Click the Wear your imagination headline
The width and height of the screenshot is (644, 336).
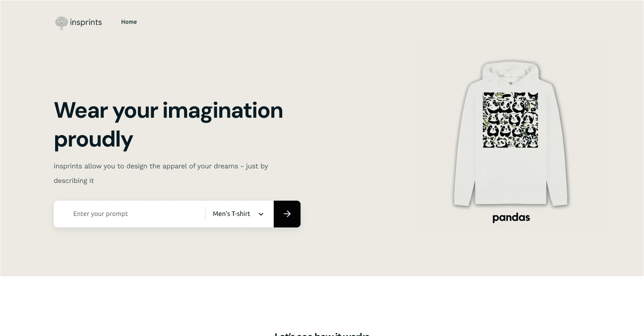pos(168,110)
